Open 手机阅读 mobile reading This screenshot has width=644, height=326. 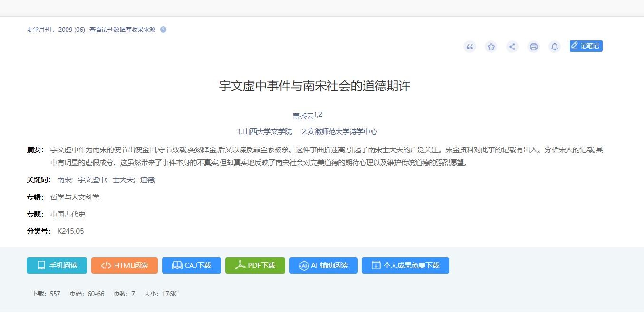57,266
